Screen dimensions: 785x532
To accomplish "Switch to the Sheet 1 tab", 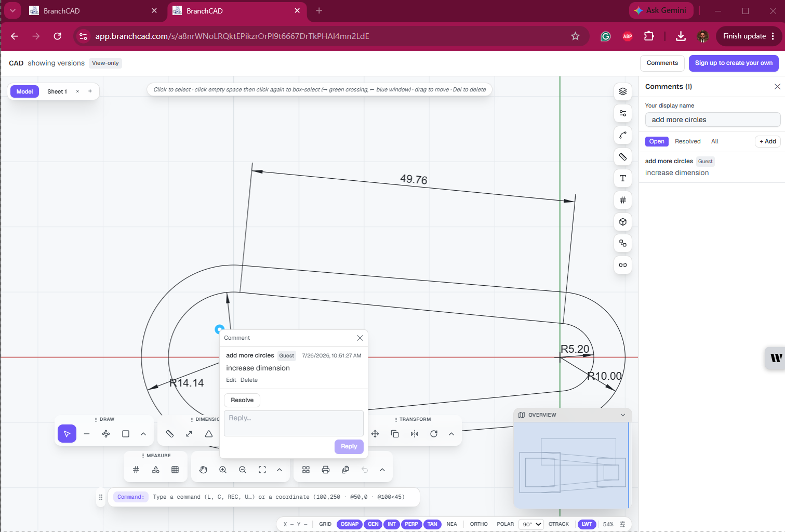I will pos(57,91).
